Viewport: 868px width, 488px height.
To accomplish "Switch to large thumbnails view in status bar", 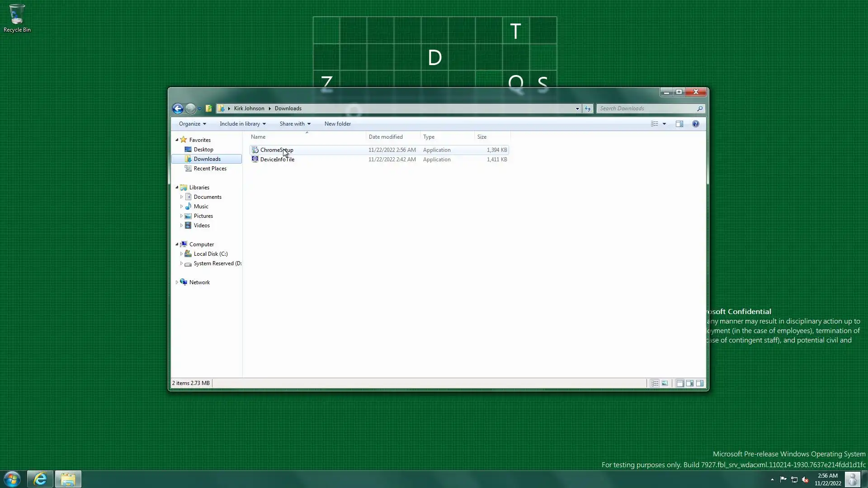I will (x=665, y=383).
